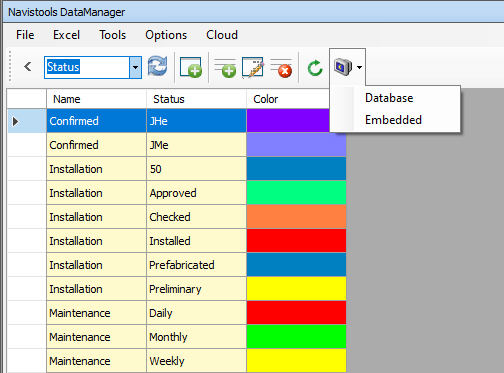Click the toolbar drag grip handle
The height and width of the screenshot is (373, 504).
(x=10, y=66)
